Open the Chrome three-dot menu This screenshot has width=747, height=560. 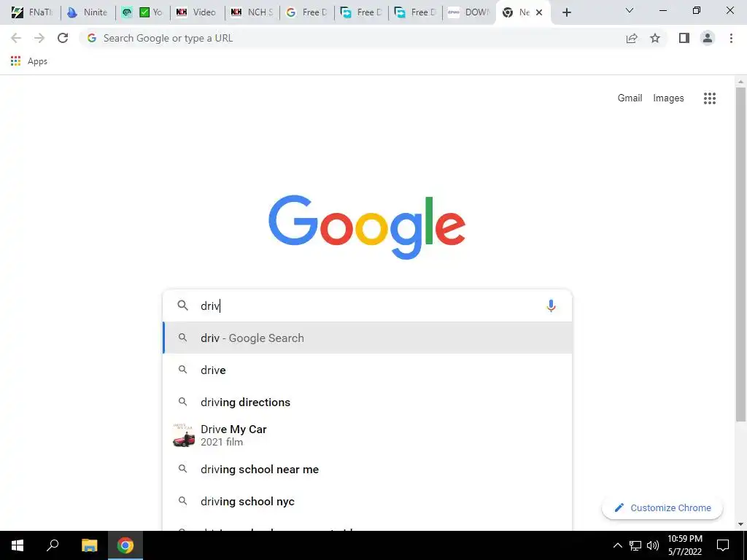tap(731, 38)
